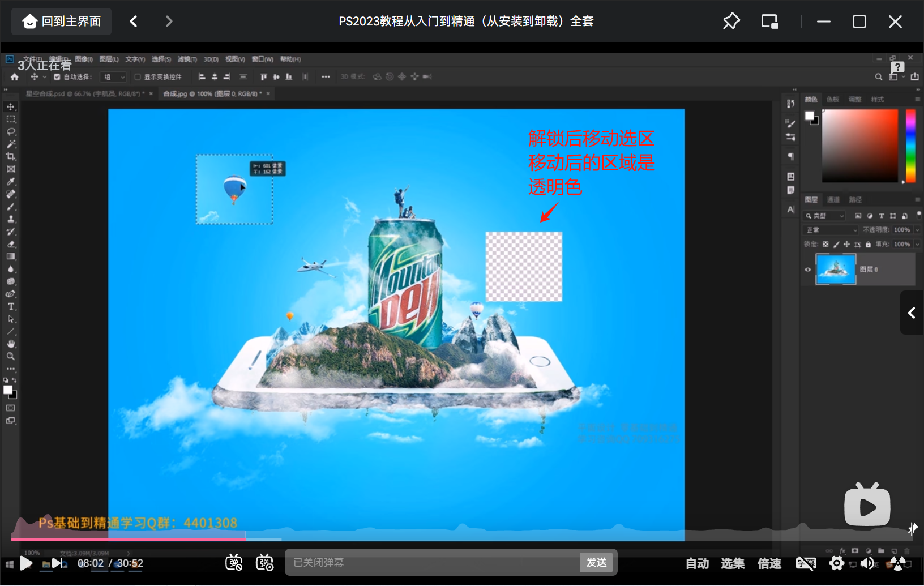Expand the opacity 100% dropdown arrow
Screen dimensions: 924x586
pyautogui.click(x=917, y=230)
